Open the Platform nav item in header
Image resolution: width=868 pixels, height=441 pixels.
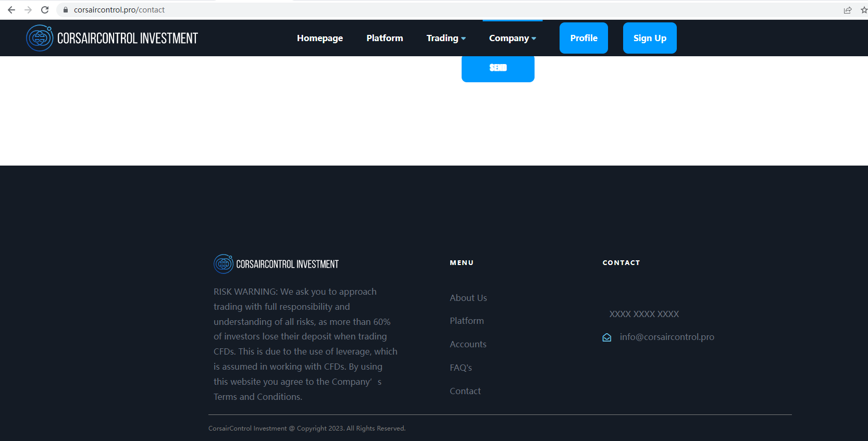(x=385, y=38)
